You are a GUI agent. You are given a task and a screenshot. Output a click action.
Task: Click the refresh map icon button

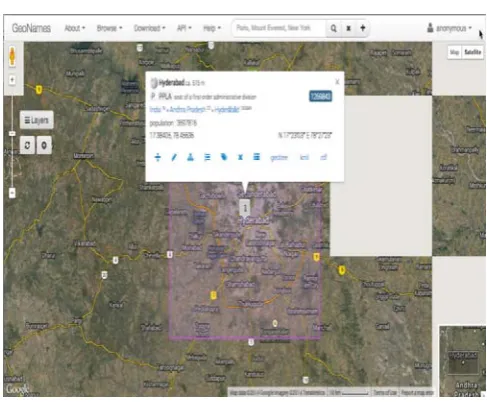click(x=27, y=145)
